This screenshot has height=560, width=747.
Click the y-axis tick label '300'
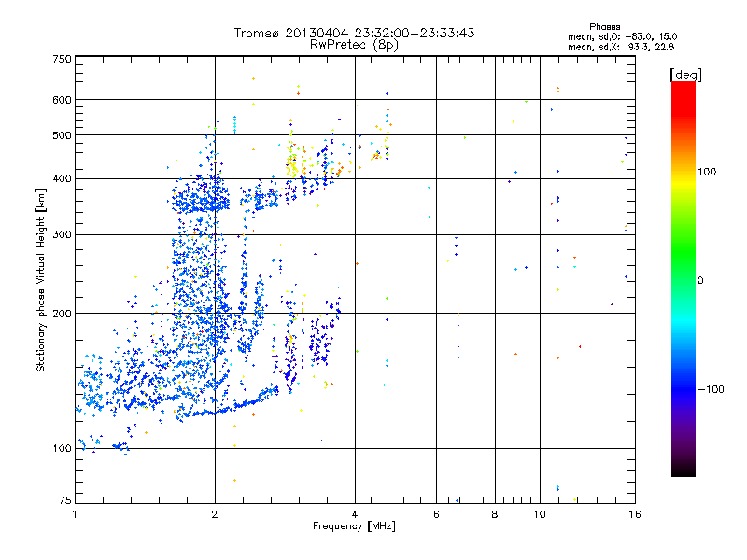(x=62, y=234)
